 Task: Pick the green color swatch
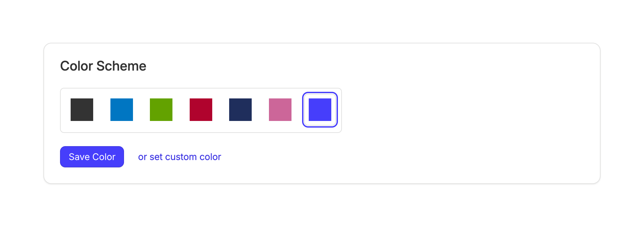(161, 110)
